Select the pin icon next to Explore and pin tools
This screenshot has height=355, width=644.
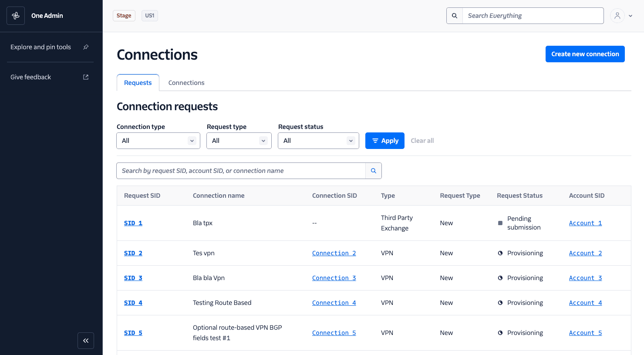tap(85, 47)
